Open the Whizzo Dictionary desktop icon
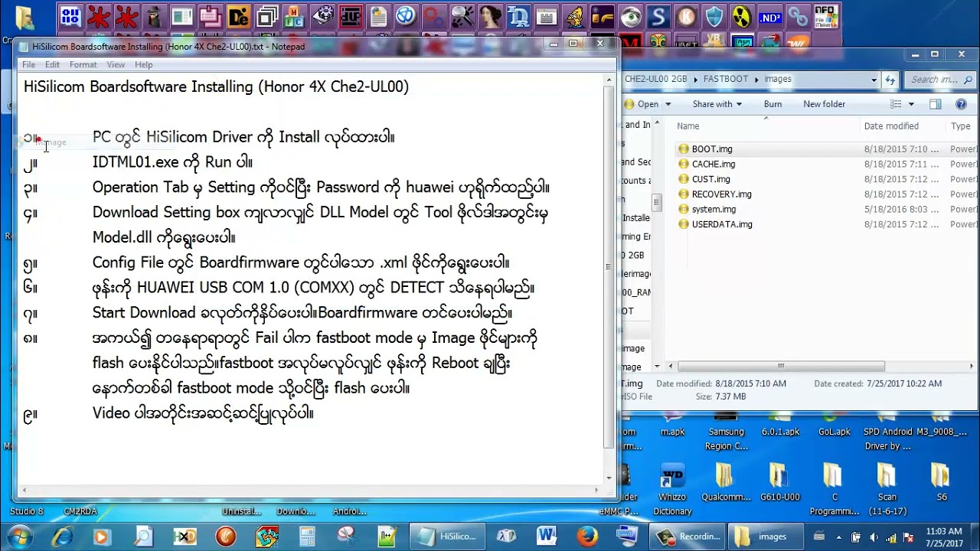 672,490
